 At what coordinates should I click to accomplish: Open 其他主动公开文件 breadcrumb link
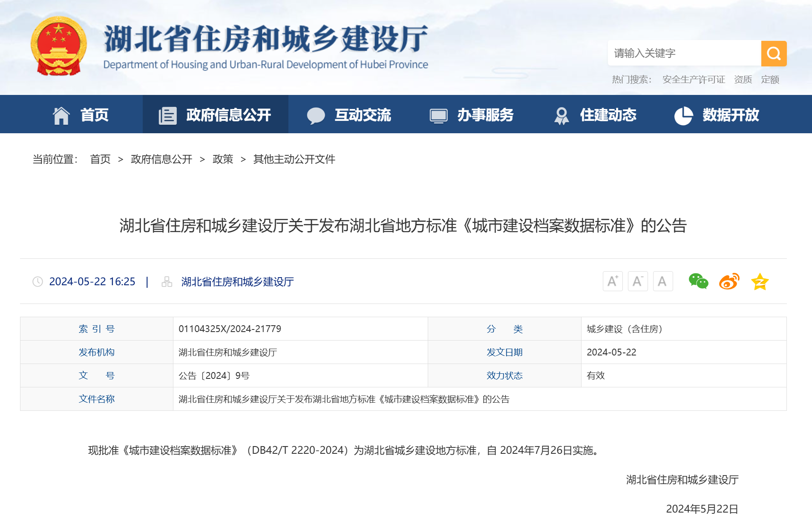click(x=294, y=159)
